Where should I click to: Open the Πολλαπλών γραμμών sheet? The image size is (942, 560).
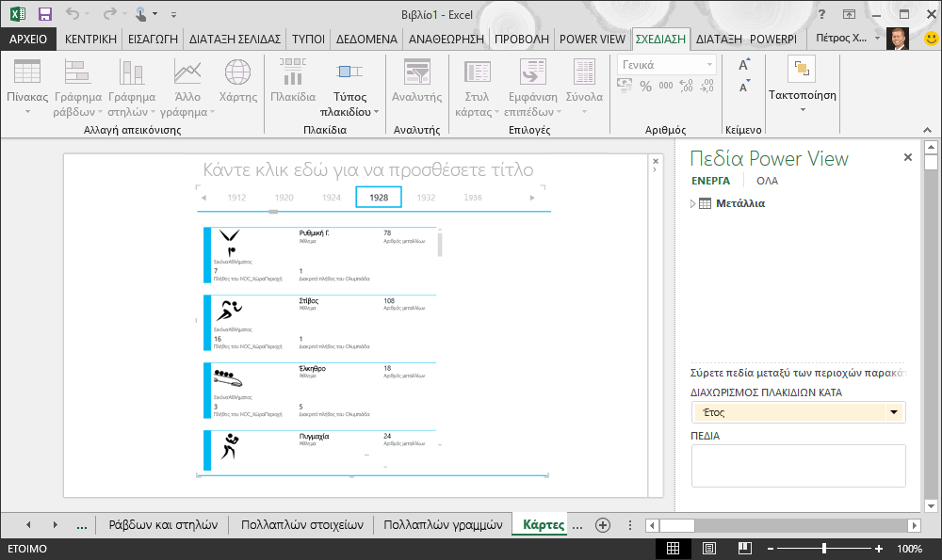pos(443,525)
